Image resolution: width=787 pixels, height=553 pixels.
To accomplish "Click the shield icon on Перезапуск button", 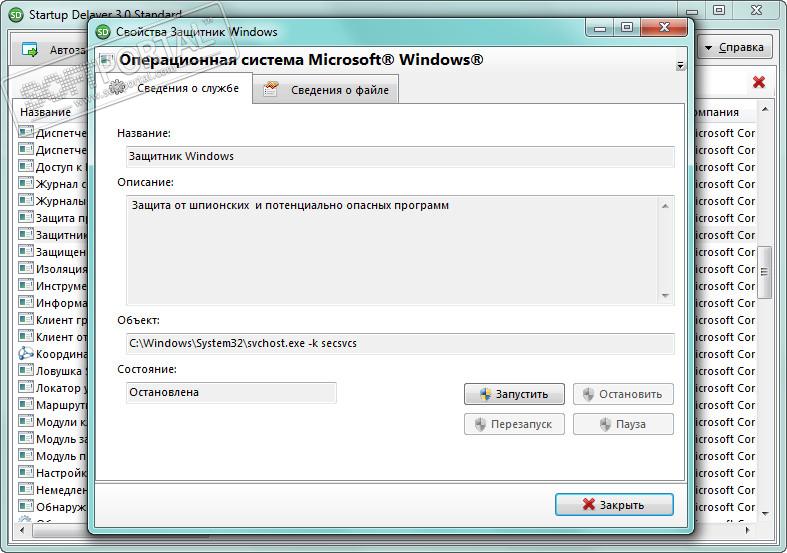I will tap(480, 424).
